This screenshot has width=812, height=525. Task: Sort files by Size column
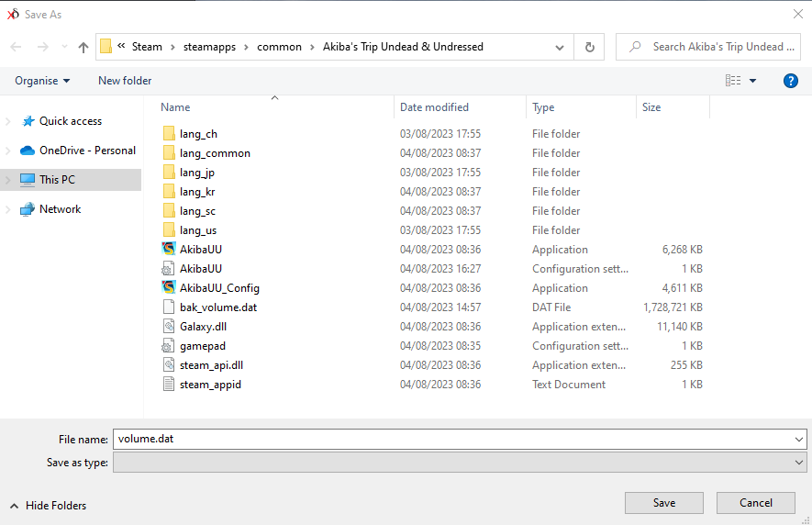(651, 107)
